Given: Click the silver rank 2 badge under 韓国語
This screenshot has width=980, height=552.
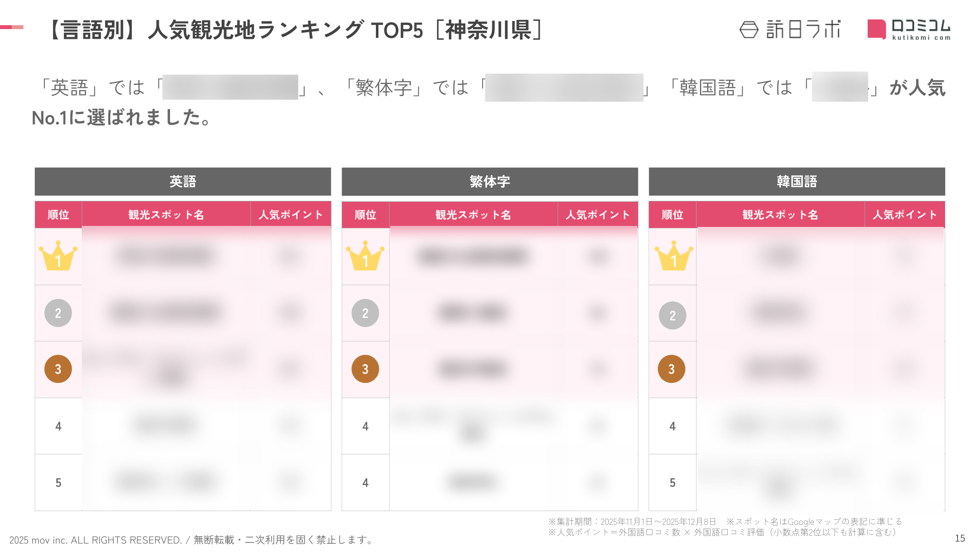Looking at the screenshot, I should [673, 315].
